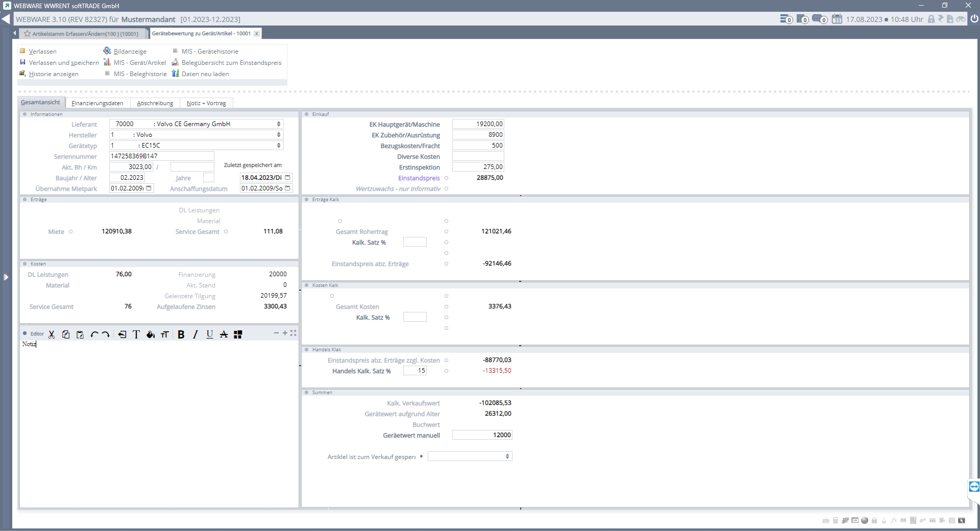Image resolution: width=980 pixels, height=531 pixels.
Task: Toggle the dot beside Artikel ist zum Verkauf gesperrt
Action: click(x=421, y=456)
